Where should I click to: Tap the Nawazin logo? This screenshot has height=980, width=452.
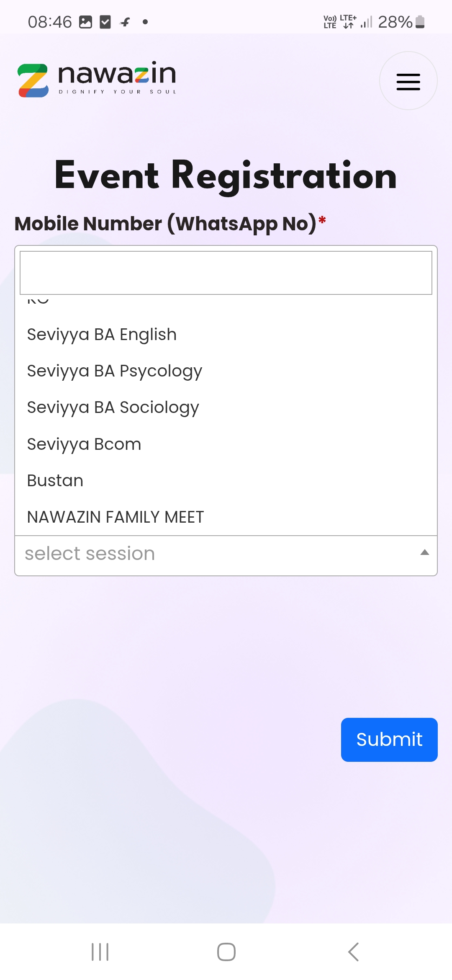click(x=97, y=80)
